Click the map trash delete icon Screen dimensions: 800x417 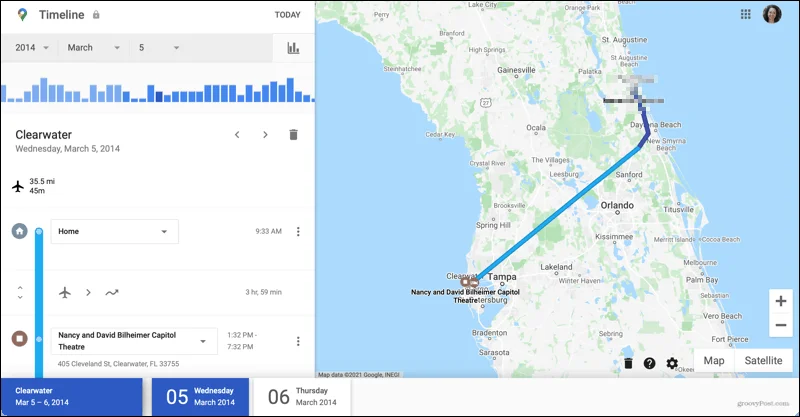click(629, 363)
